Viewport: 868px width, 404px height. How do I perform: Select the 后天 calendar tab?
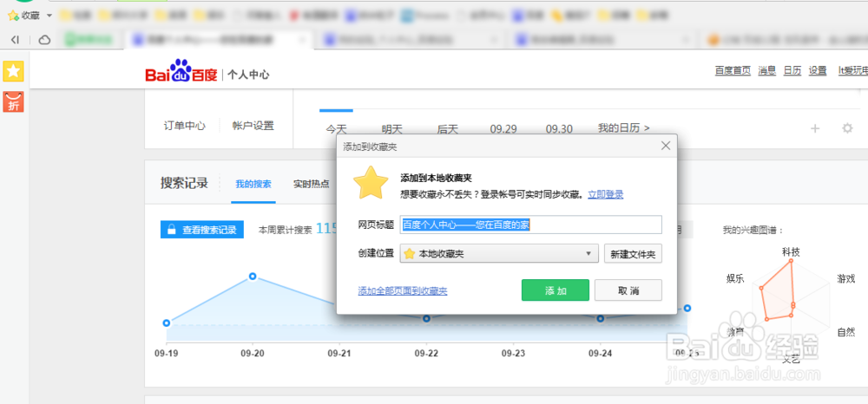point(448,129)
